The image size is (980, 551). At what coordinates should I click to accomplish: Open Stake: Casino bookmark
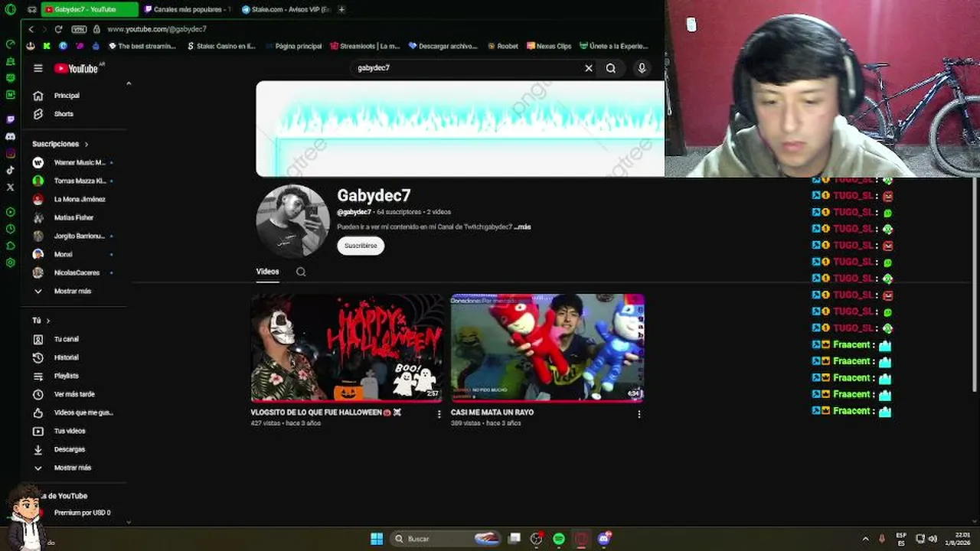[221, 46]
